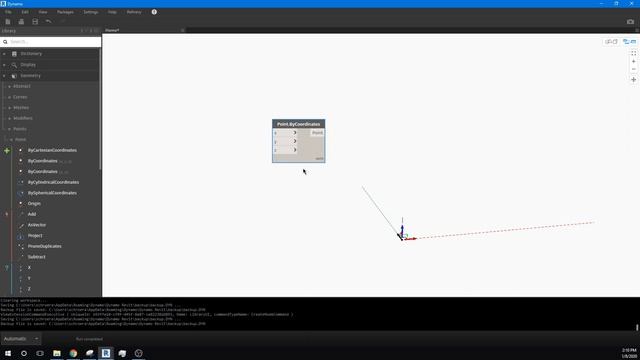Screen dimensions: 640x360
Task: Click the zoom in plus icon
Action: 633,62
